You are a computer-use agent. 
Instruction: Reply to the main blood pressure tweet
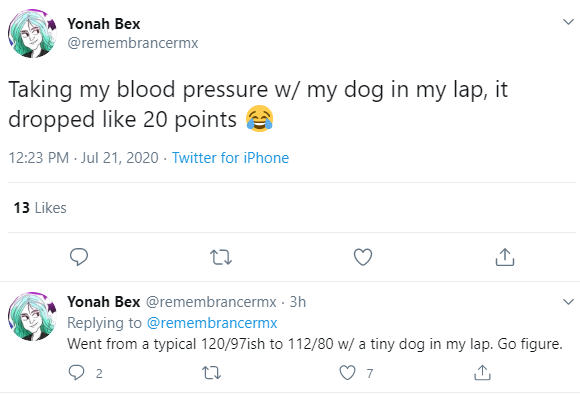point(79,257)
